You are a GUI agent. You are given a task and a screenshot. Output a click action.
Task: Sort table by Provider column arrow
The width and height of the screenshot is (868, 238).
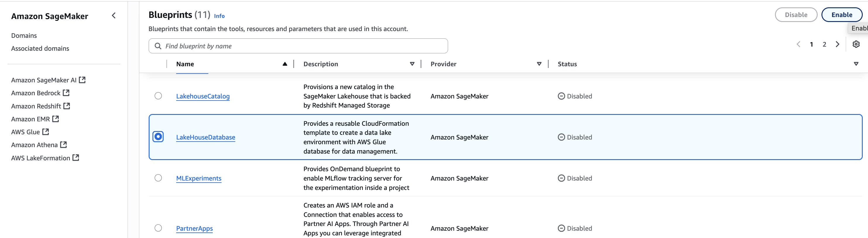[x=539, y=64]
